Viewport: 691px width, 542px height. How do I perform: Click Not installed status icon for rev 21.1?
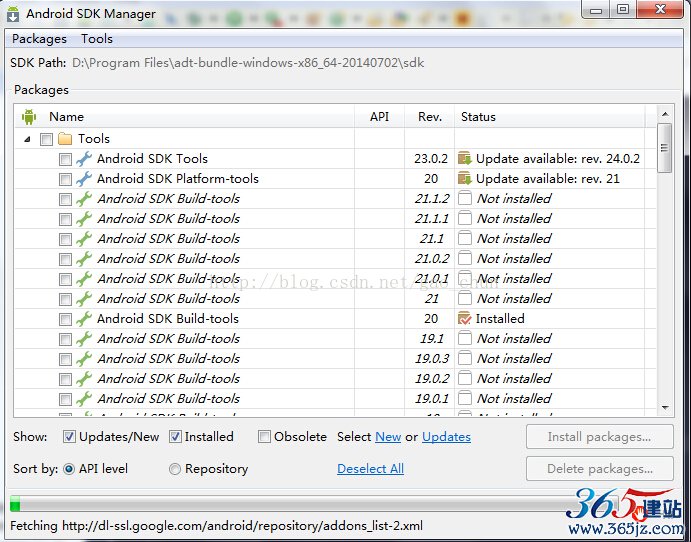pos(464,238)
